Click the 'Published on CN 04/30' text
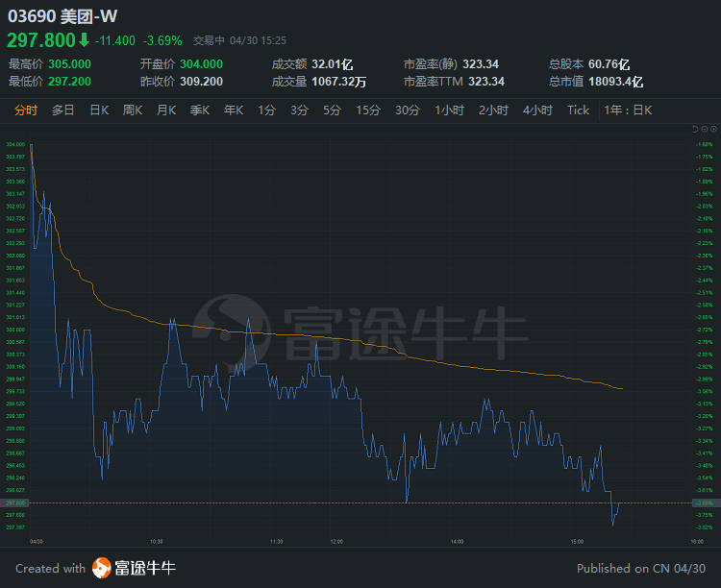 click(641, 569)
